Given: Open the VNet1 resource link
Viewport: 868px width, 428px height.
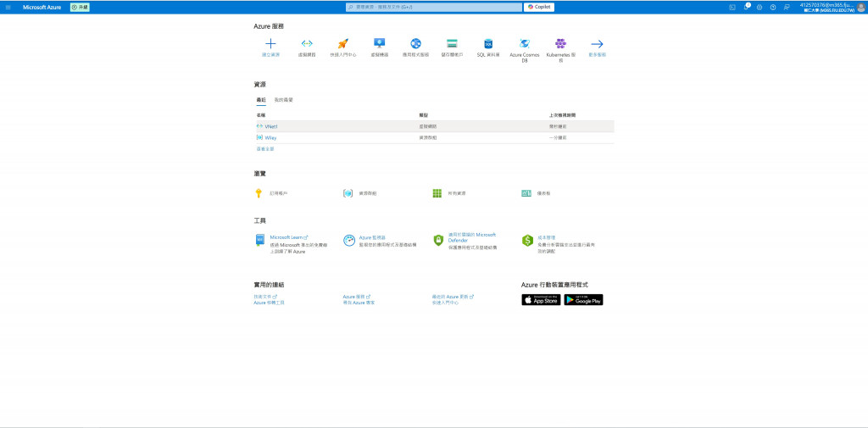Looking at the screenshot, I should tap(270, 127).
